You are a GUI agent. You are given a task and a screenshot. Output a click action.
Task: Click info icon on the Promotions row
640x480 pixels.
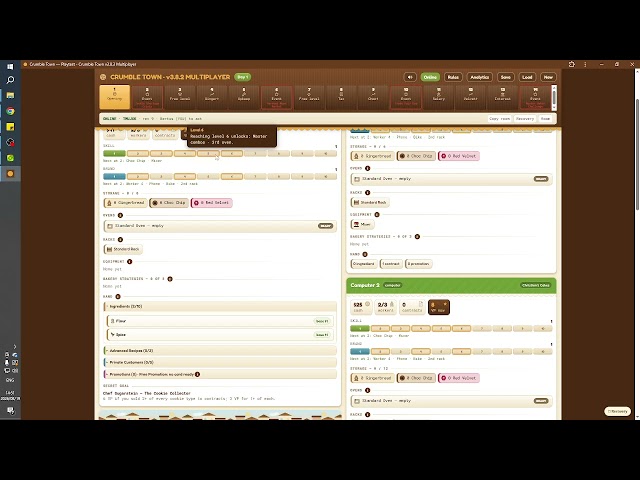[x=198, y=374]
